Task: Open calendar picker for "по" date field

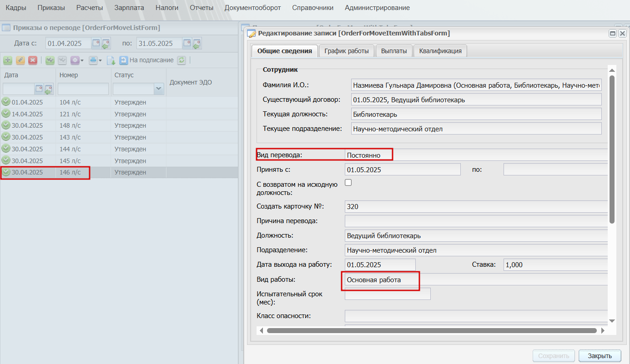Action: pyautogui.click(x=187, y=44)
